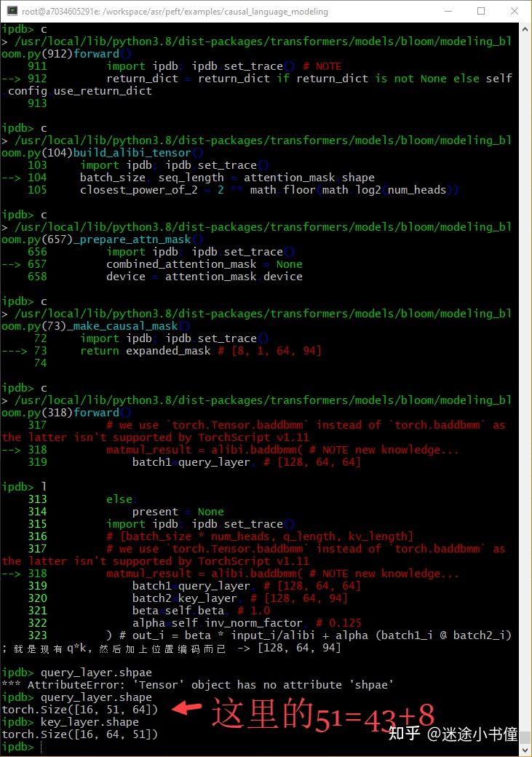Image resolution: width=532 pixels, height=757 pixels.
Task: Select line 105 'closest_power_of_2' statement
Action: click(x=269, y=190)
